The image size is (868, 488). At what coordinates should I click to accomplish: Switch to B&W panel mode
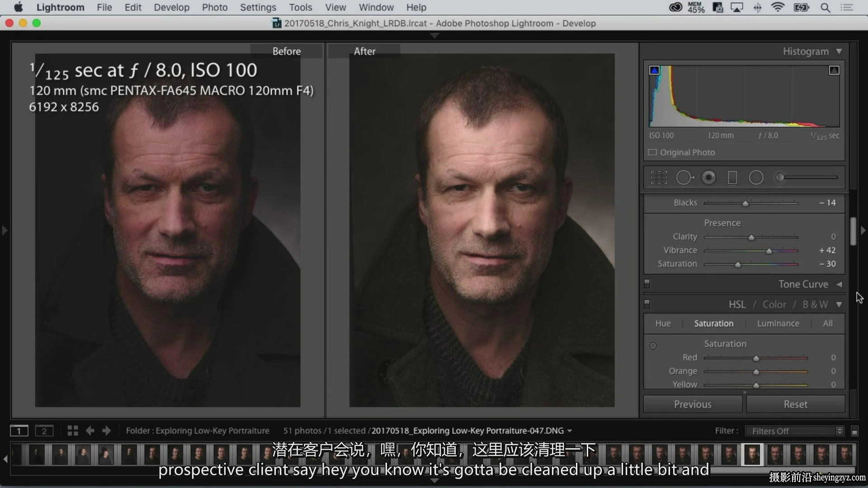(x=815, y=305)
